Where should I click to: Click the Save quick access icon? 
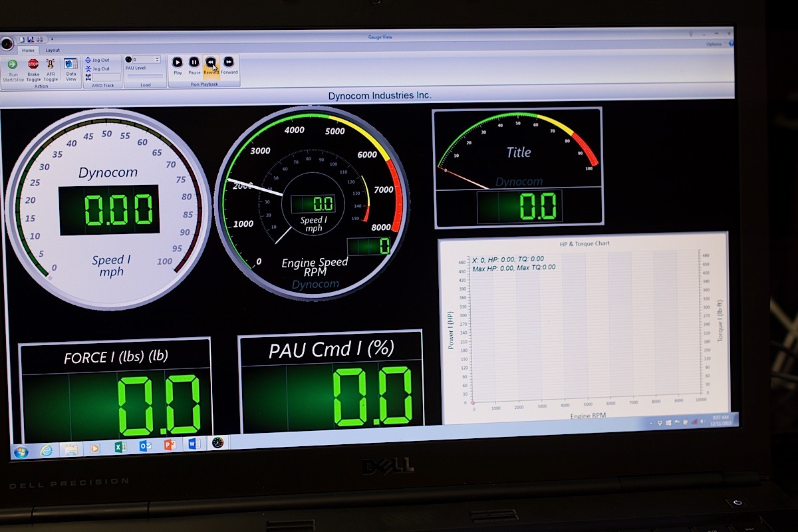[31, 39]
